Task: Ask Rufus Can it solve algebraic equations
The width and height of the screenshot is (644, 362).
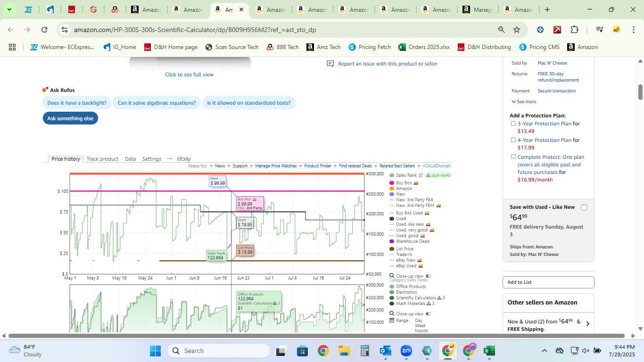Action: [x=157, y=103]
